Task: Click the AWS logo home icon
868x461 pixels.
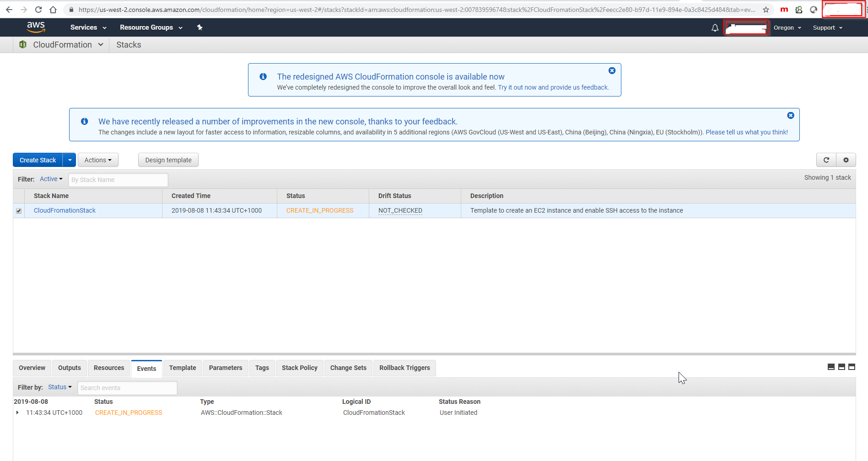Action: coord(36,27)
